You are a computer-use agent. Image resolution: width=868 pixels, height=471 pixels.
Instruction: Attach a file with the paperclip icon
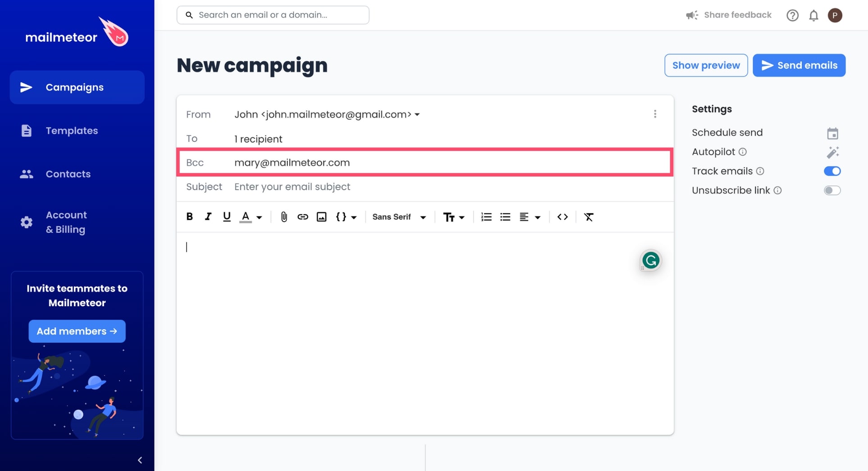[x=284, y=217]
